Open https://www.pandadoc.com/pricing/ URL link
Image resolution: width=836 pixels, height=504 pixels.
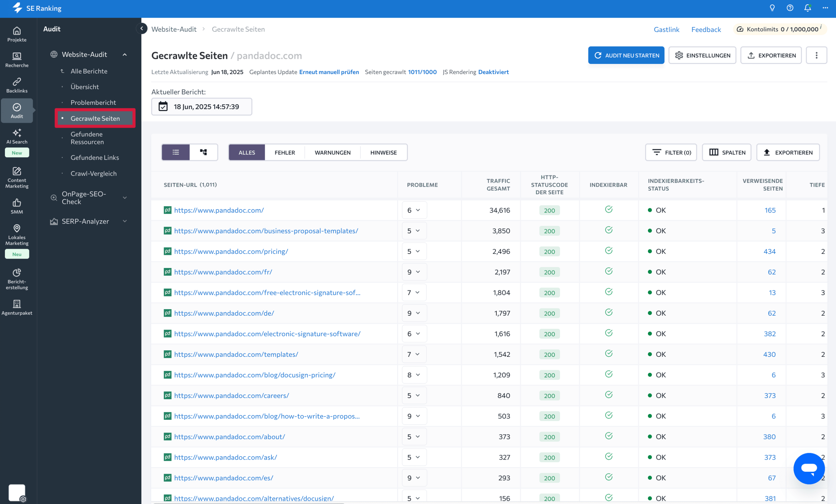point(231,251)
